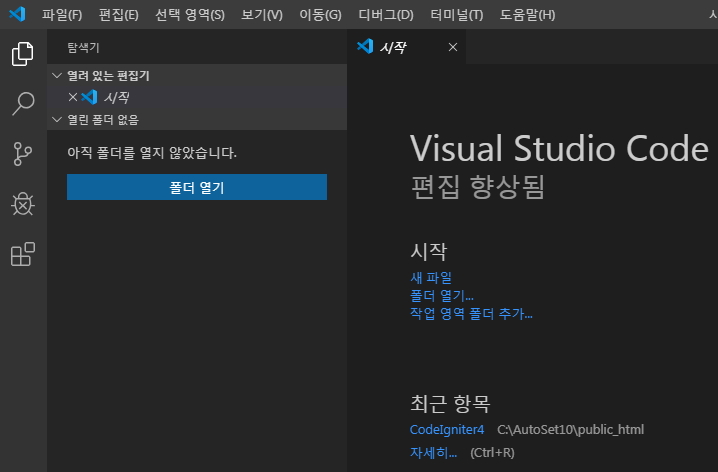Click the 폴더 열기 button in the explorer
This screenshot has width=718, height=472.
coord(197,187)
